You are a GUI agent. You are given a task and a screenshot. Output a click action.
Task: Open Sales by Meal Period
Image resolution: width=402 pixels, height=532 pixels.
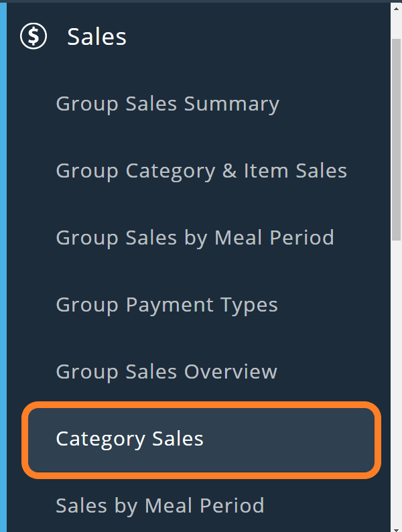(x=159, y=505)
